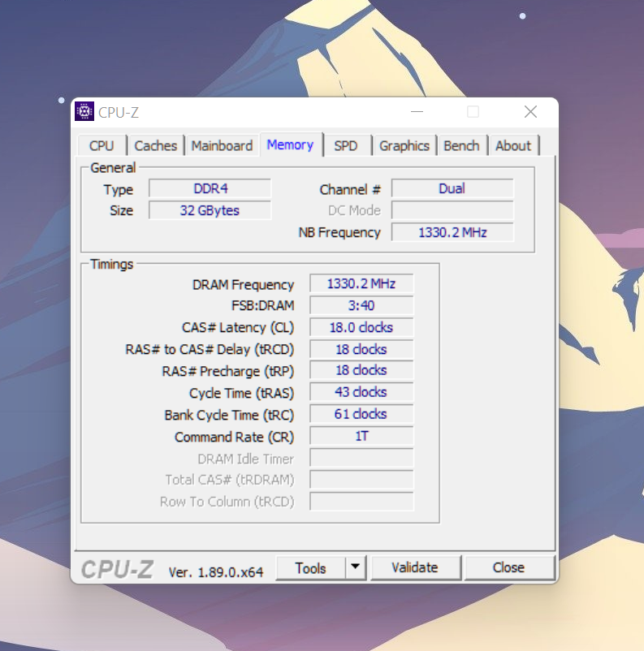644x651 pixels.
Task: Click the Bank Cycle Time (tRC) label
Action: click(229, 415)
